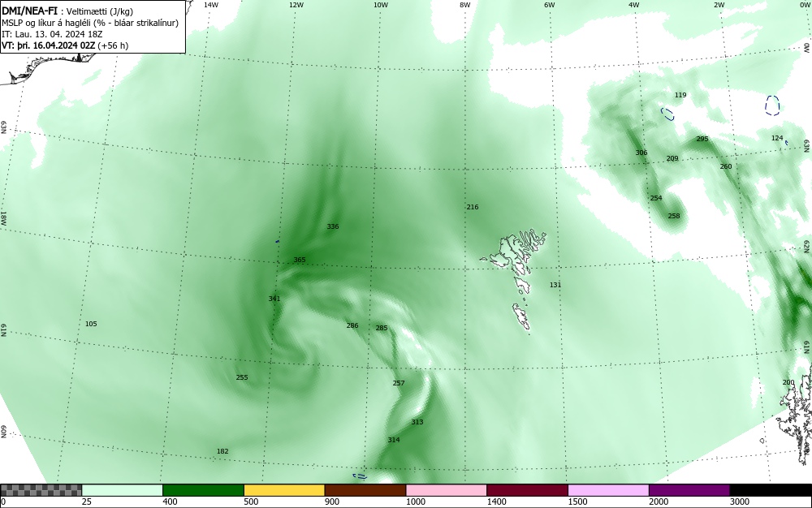This screenshot has width=812, height=508.
Task: Click the 254 value label
Action: [656, 198]
